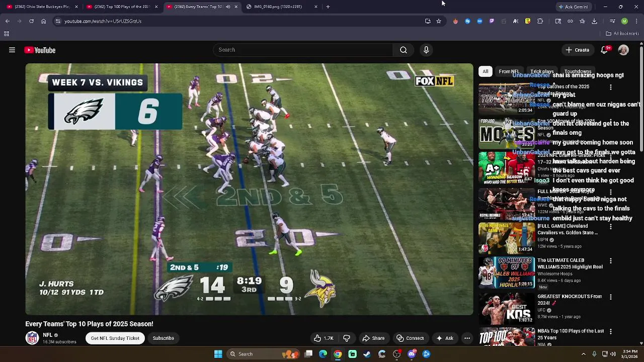Open options for Top Catches of 2025 video
Image resolution: width=644 pixels, height=362 pixels.
click(x=611, y=87)
